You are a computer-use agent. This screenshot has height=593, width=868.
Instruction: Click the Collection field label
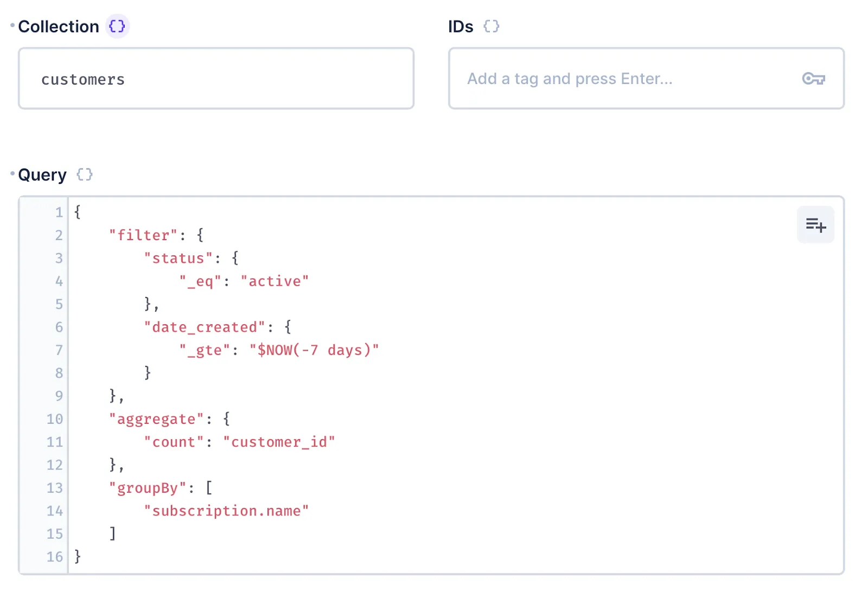pos(59,26)
